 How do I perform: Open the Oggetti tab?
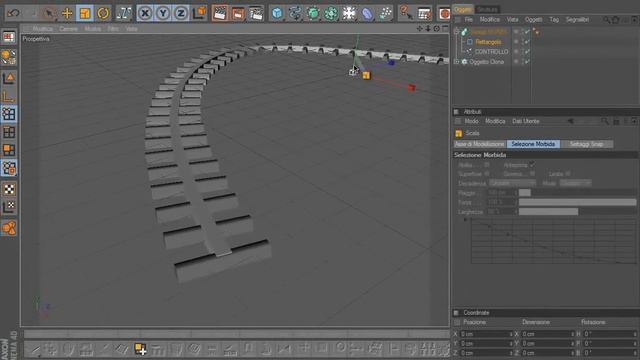click(x=463, y=9)
